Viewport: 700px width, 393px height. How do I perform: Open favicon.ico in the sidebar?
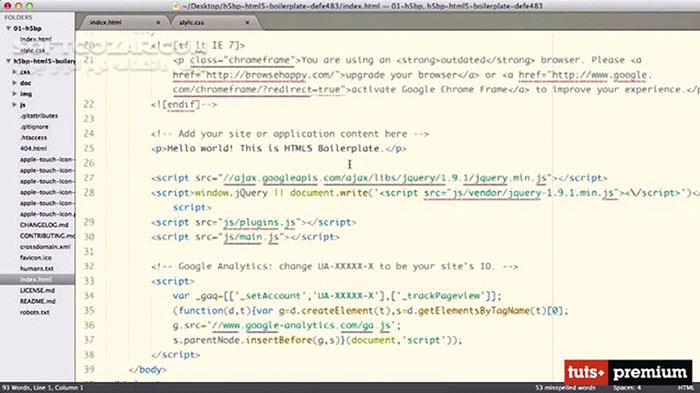(36, 258)
